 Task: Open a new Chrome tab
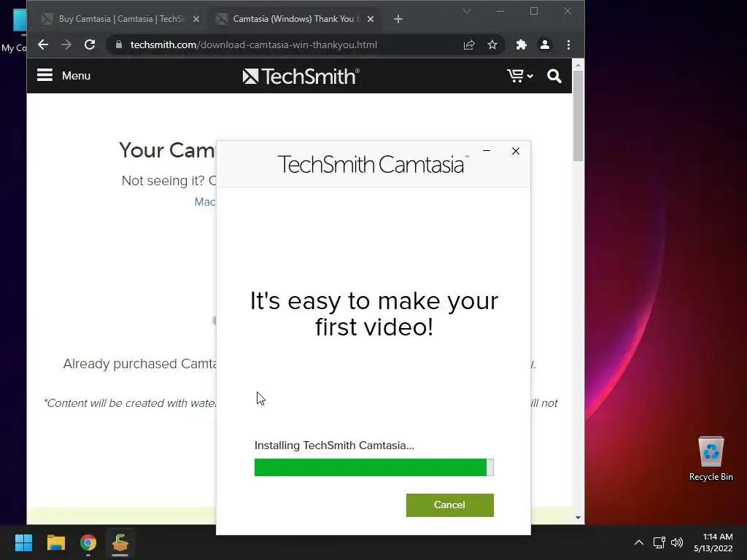tap(398, 19)
